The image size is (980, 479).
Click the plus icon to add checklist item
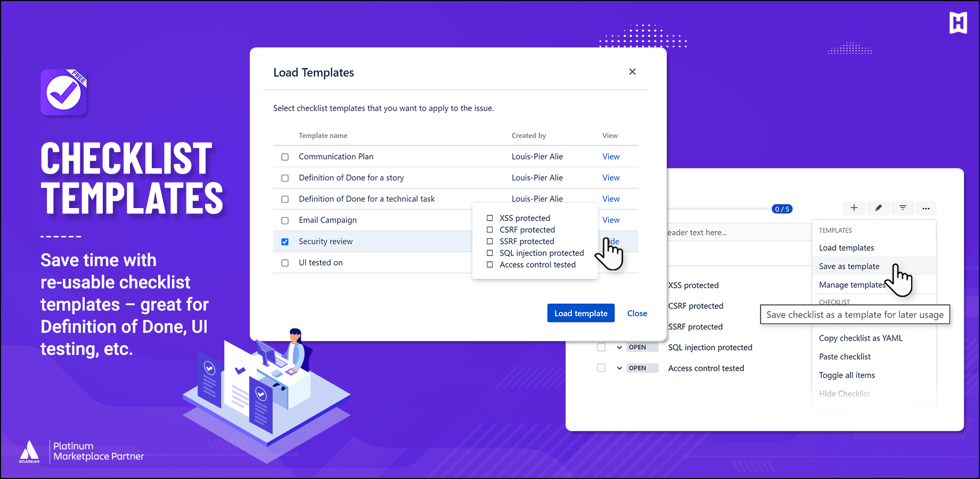click(x=854, y=208)
